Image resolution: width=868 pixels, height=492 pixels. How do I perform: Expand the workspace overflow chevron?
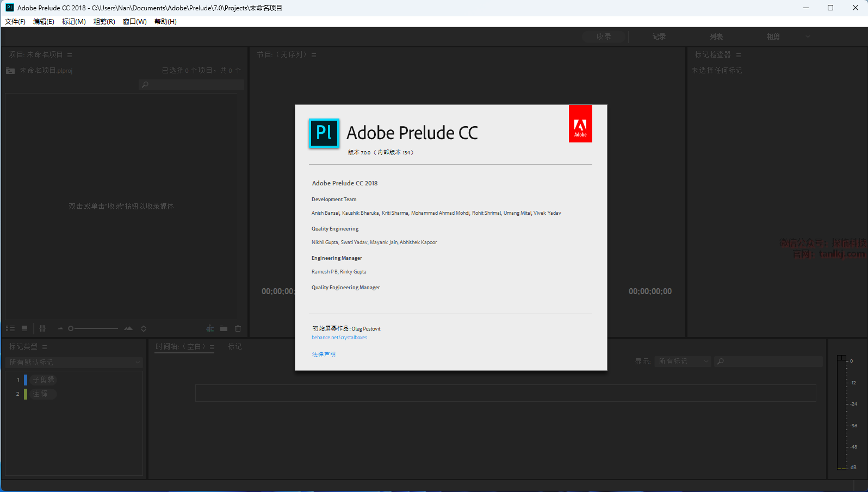point(808,36)
